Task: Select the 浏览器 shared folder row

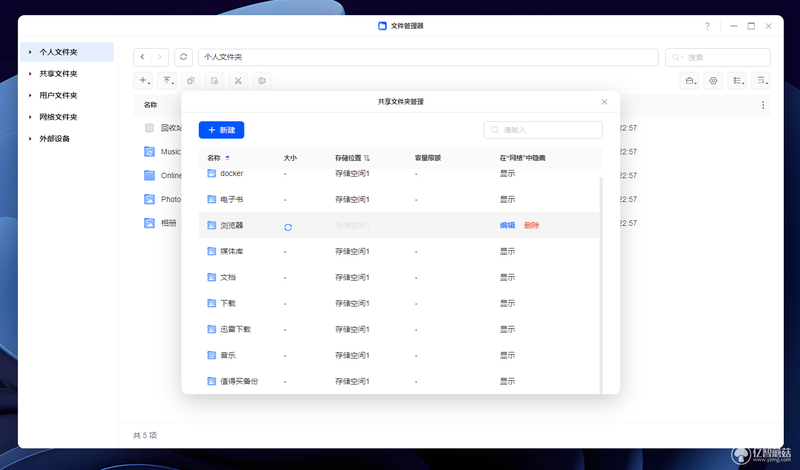Action: click(398, 226)
